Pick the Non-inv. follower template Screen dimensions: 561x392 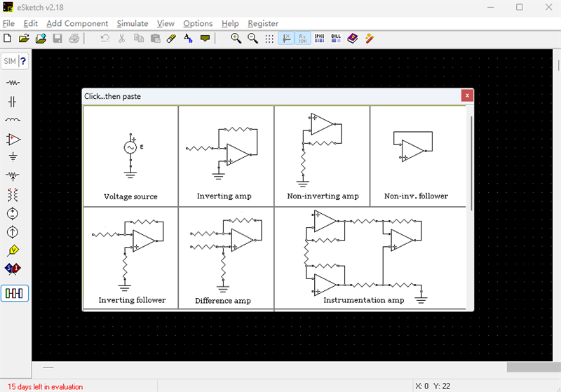tap(418, 156)
